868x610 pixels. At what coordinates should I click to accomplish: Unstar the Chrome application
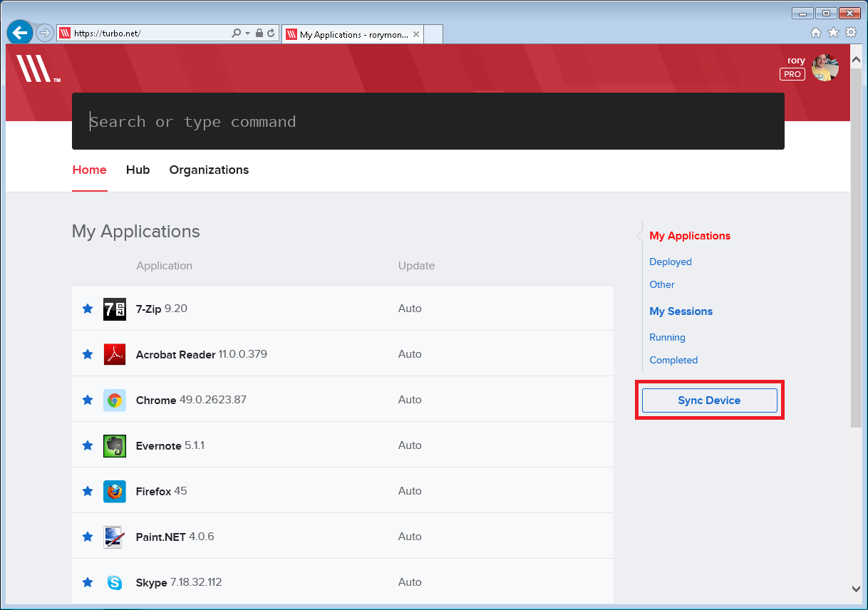(88, 400)
